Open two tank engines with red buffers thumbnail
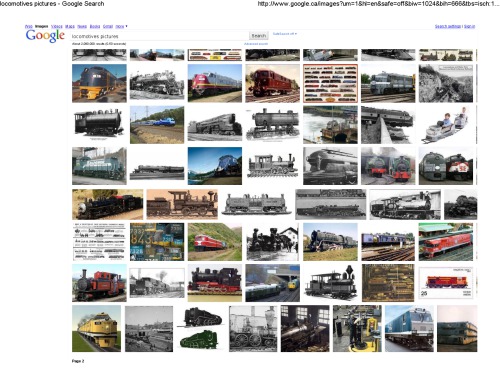500x386 pixels. pos(388,166)
